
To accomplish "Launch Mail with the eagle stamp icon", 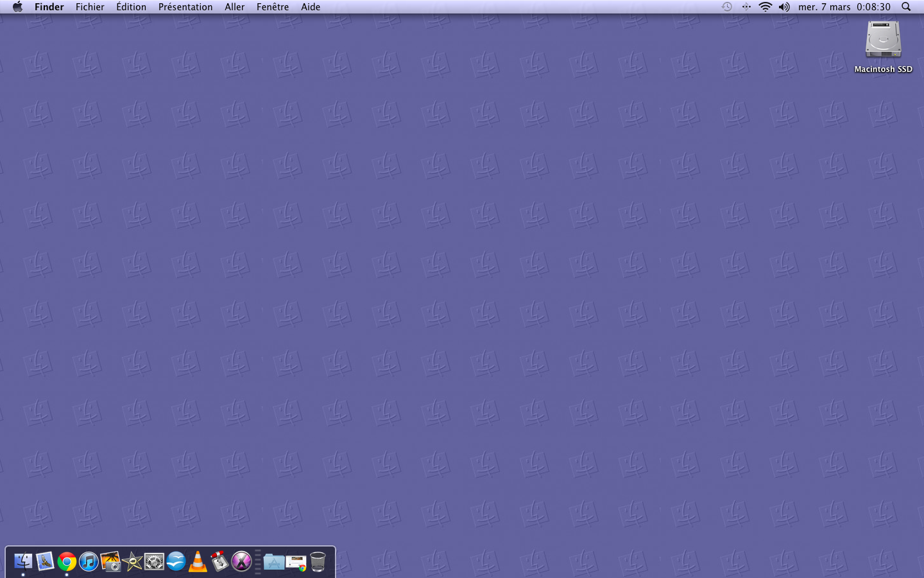I will click(x=45, y=562).
